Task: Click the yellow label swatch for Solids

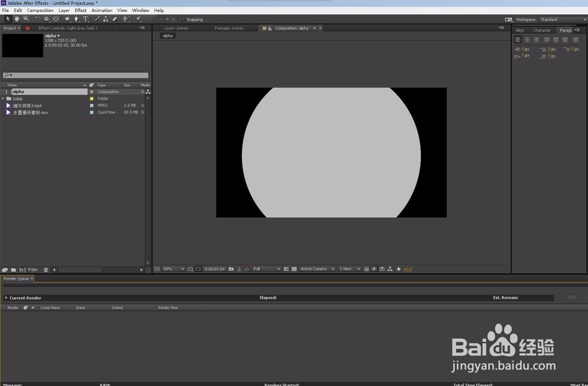Action: point(92,99)
